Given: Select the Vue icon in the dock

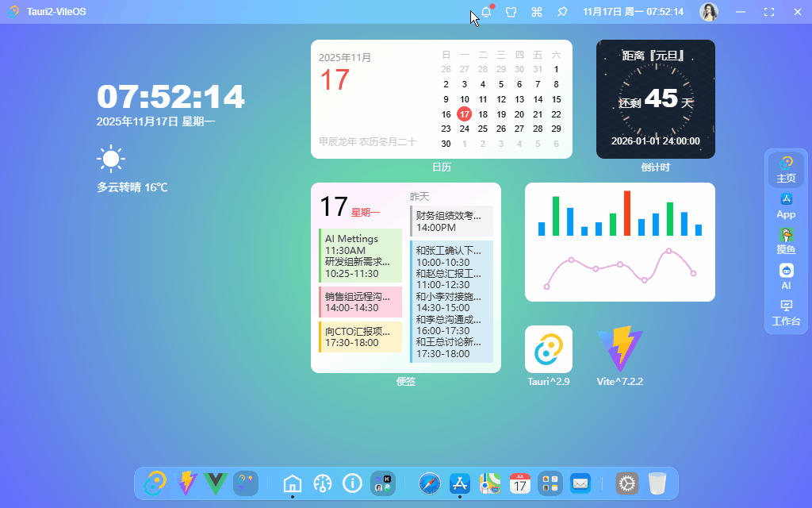Looking at the screenshot, I should coord(216,483).
